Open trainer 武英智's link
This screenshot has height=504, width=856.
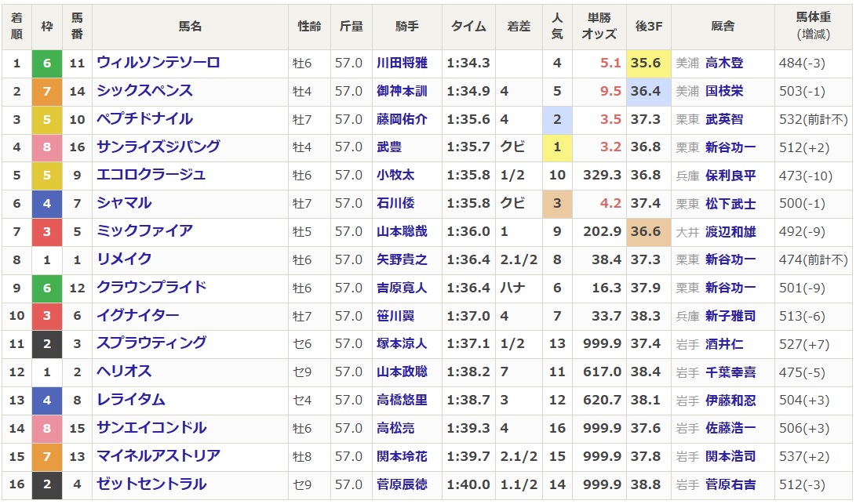click(723, 119)
